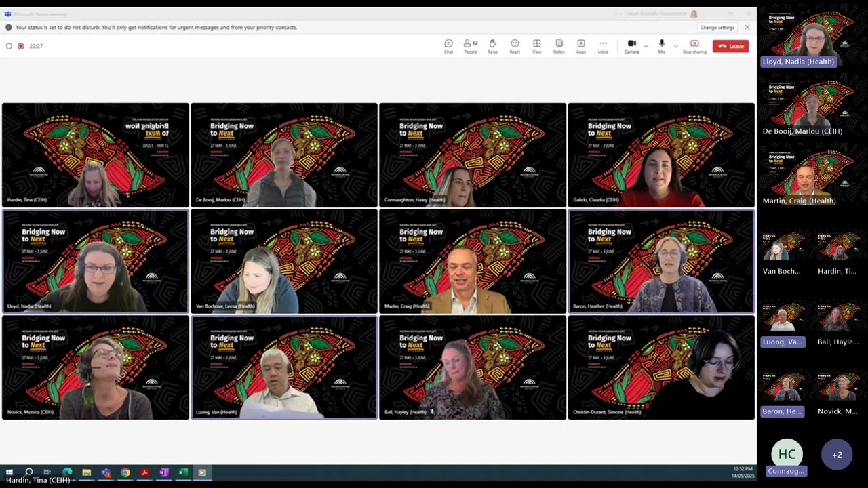Dismiss the do-not-disturb notification banner
The width and height of the screenshot is (868, 488).
click(747, 27)
